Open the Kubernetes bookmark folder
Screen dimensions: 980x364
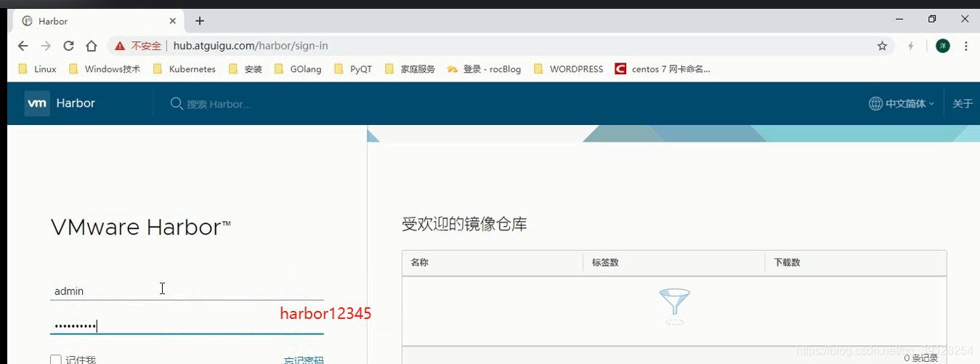184,69
